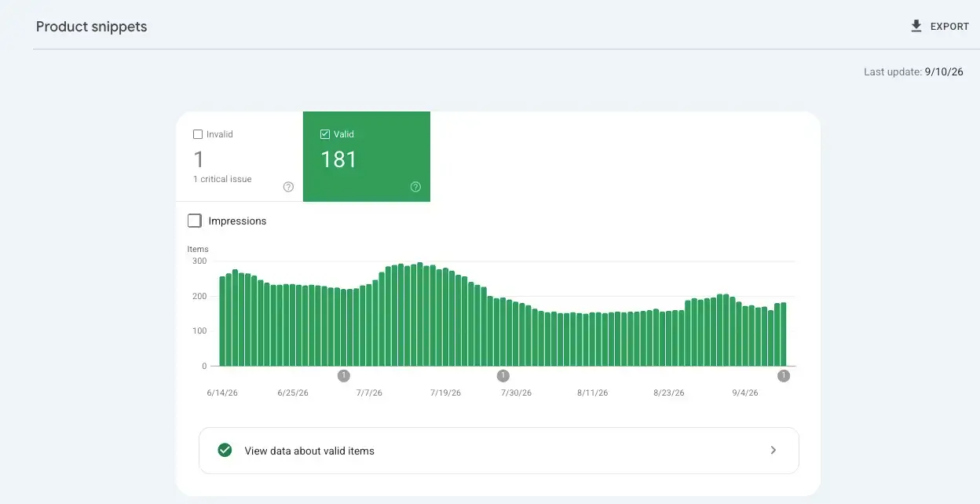980x504 pixels.
Task: Click annotation marker near 7/7/26
Action: click(344, 376)
